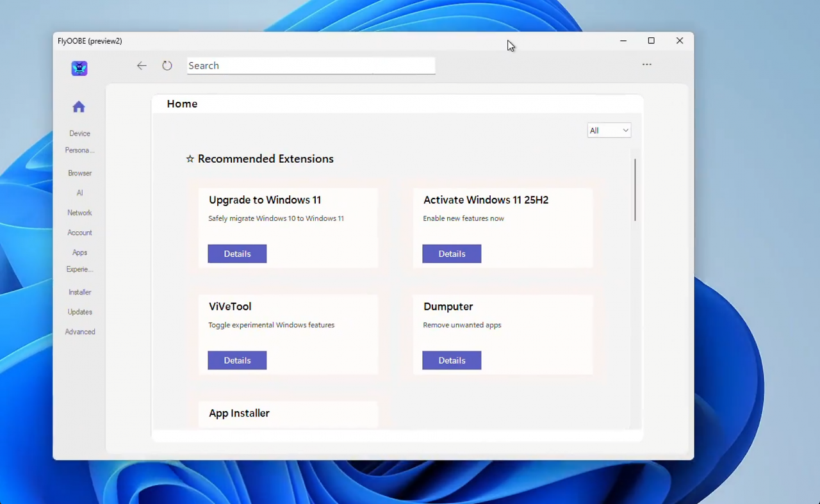
Task: Minimize the FlyOOBE window
Action: [623, 40]
